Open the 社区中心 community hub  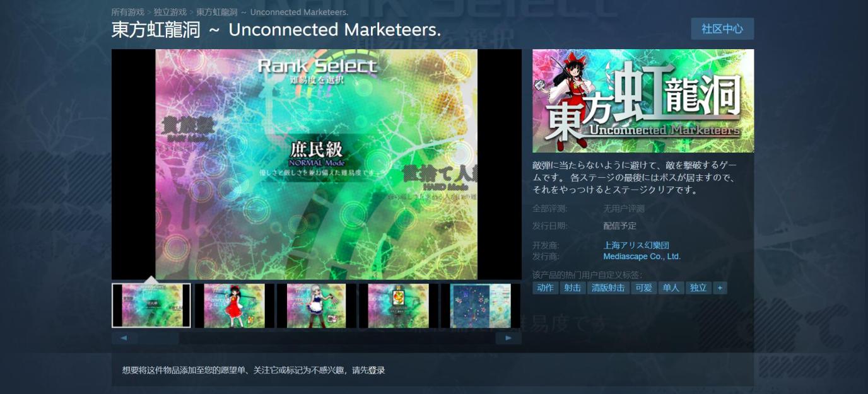coord(722,29)
